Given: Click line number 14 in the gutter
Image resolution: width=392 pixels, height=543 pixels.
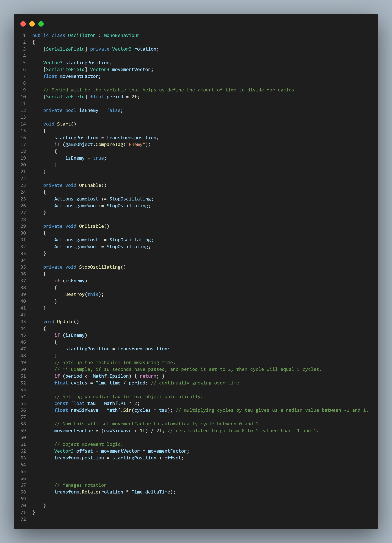Looking at the screenshot, I should 23,124.
